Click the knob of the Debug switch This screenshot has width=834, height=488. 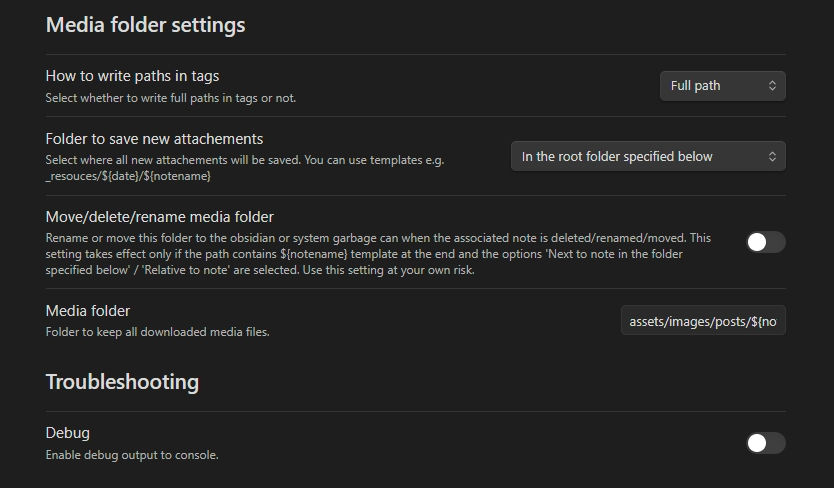point(758,443)
